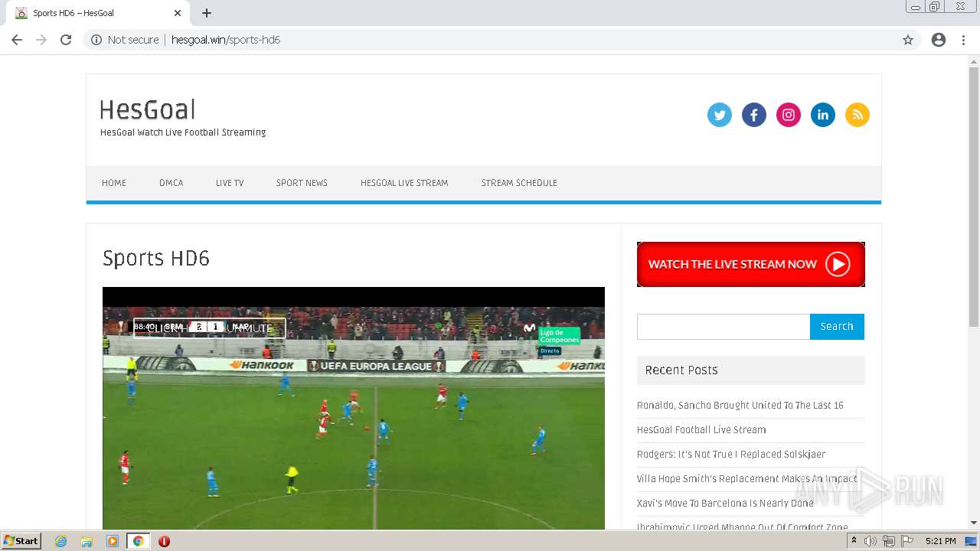Open 'Ronaldo, Sancho Brought United' post

(x=740, y=406)
